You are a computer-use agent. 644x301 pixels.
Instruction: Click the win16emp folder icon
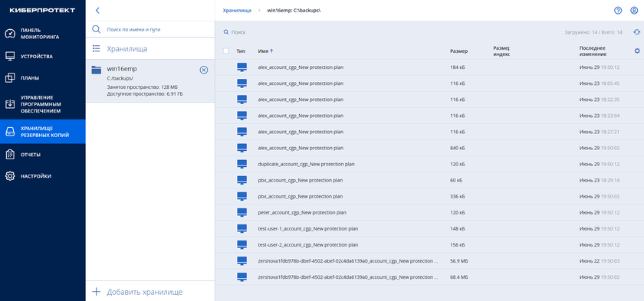click(x=96, y=70)
